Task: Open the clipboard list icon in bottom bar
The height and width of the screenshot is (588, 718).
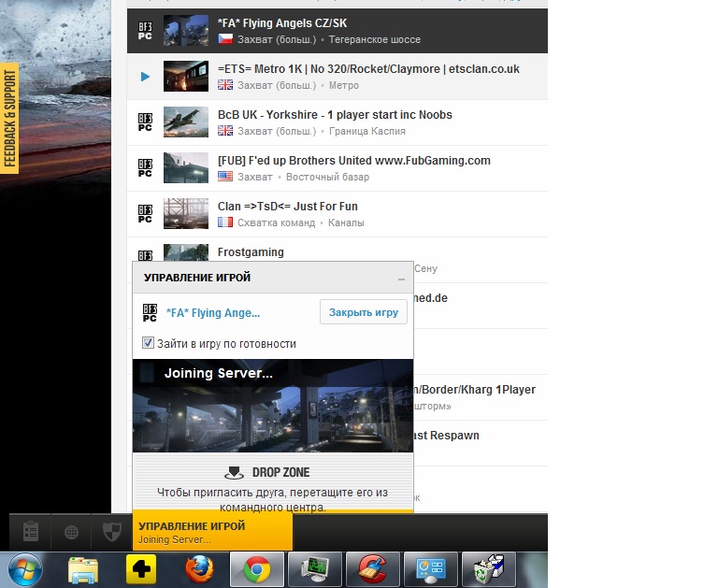Action: tap(31, 532)
